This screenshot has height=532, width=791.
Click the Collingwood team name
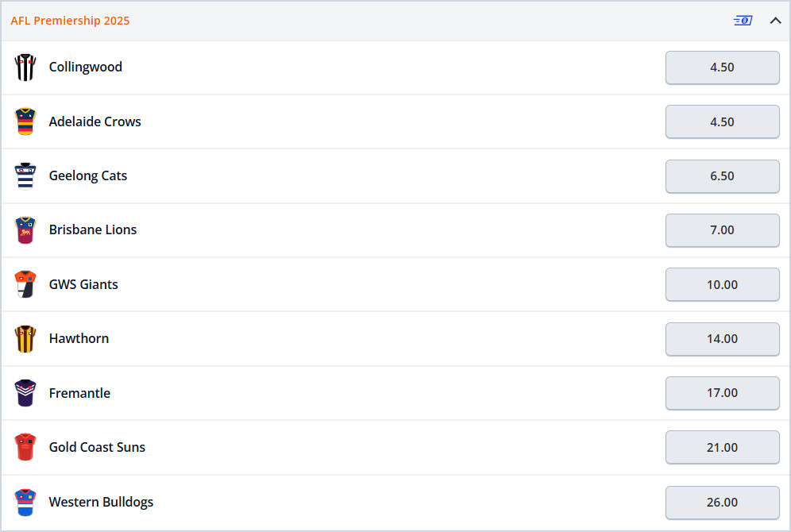[86, 67]
